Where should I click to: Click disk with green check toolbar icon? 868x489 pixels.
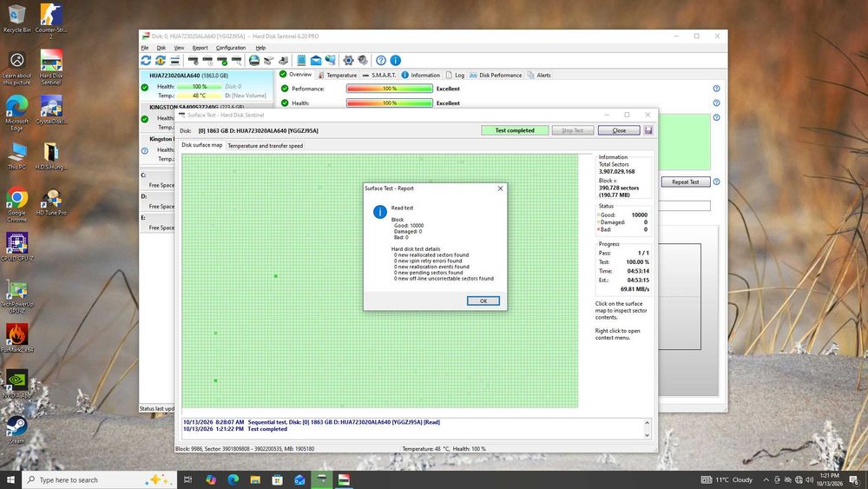coord(222,60)
